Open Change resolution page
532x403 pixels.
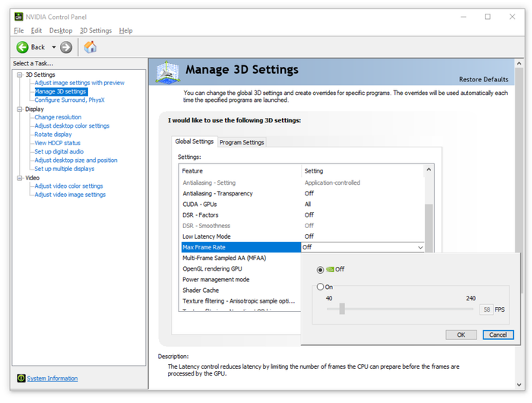pos(58,117)
